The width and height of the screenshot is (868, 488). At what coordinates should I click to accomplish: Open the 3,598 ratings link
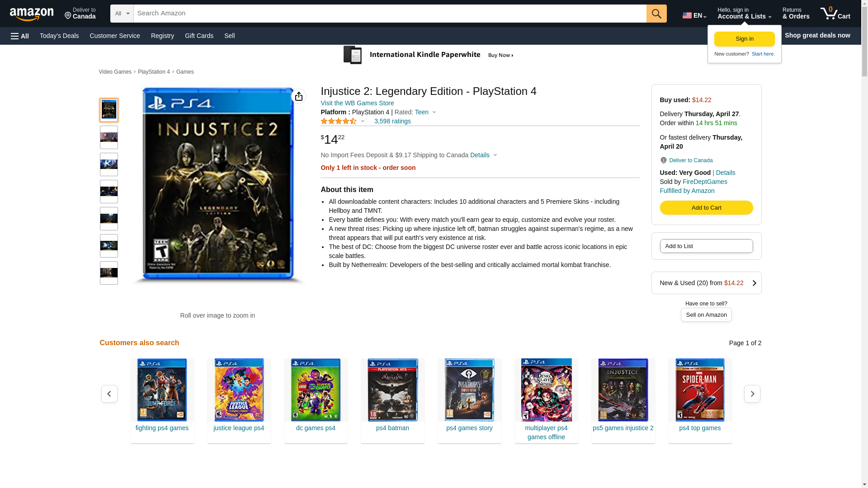[x=392, y=121]
